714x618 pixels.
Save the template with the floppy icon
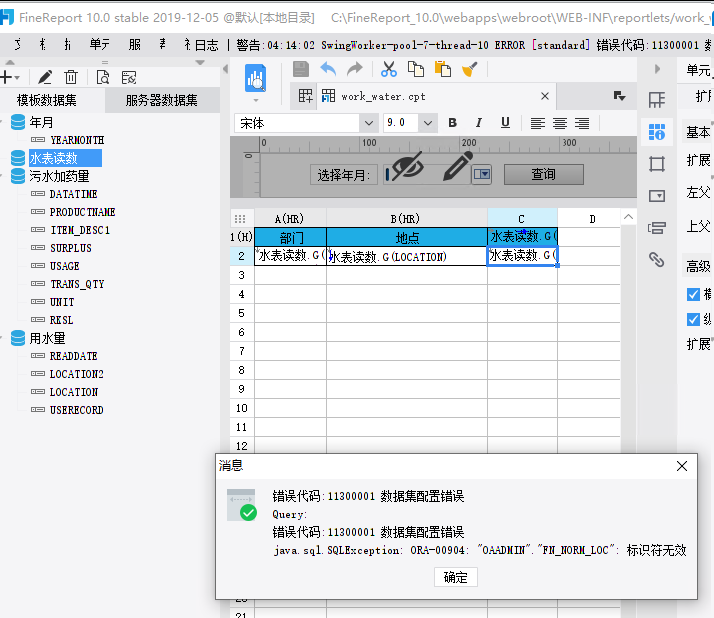pos(301,69)
